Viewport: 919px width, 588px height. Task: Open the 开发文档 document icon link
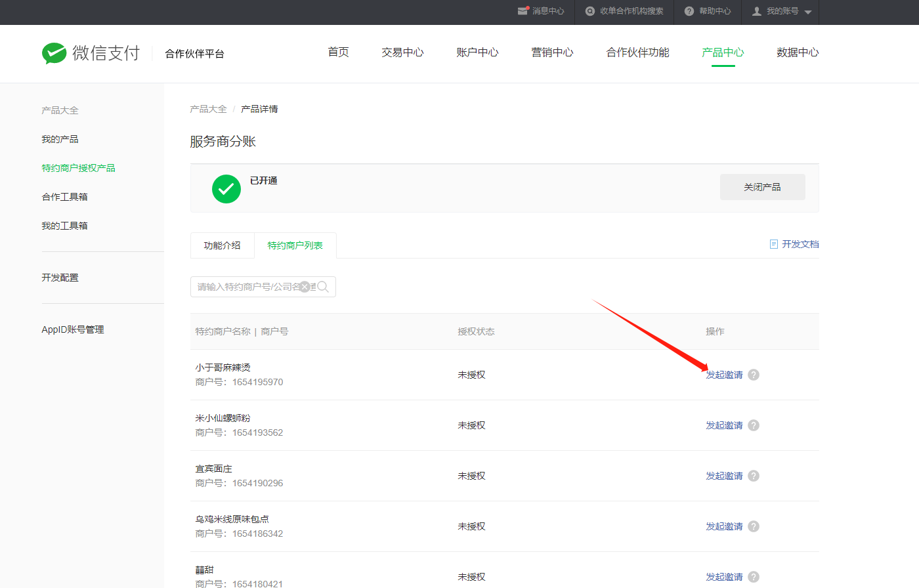[x=774, y=244]
